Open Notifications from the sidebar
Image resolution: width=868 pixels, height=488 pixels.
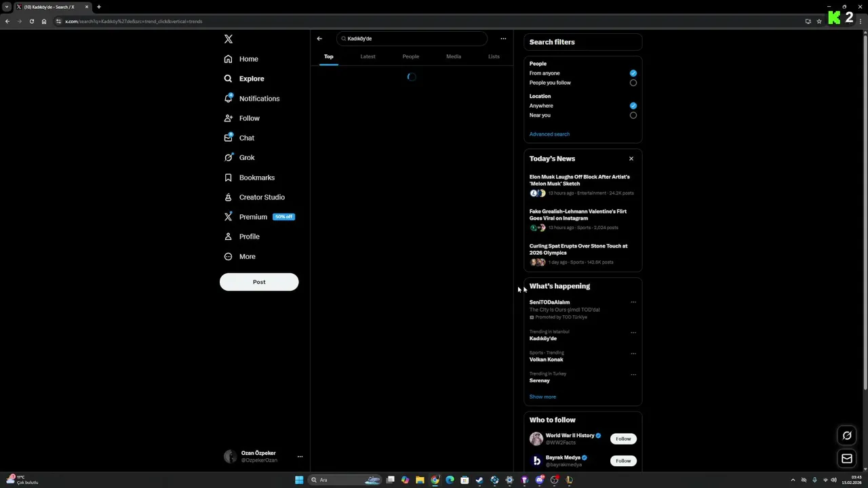click(252, 98)
